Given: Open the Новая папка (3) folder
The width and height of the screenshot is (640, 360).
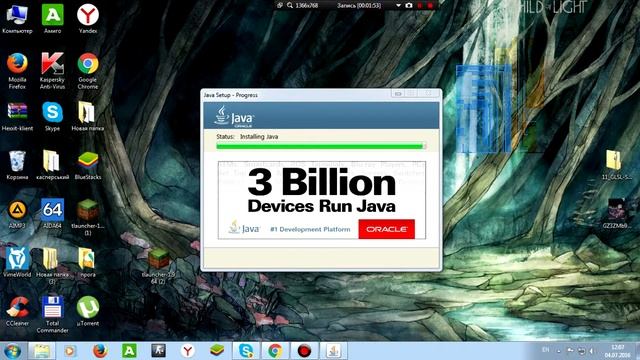Looking at the screenshot, I should point(52,266).
